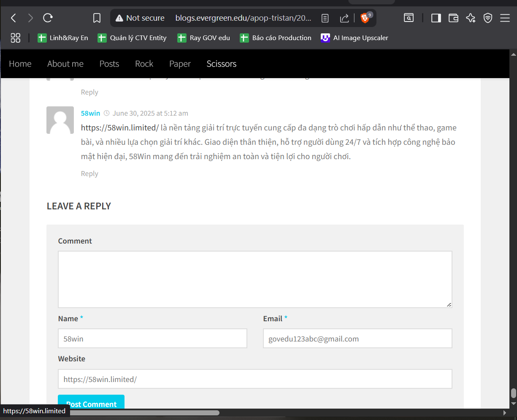Open the Leo AI sparkle icon
This screenshot has width=517, height=420.
coord(471,18)
